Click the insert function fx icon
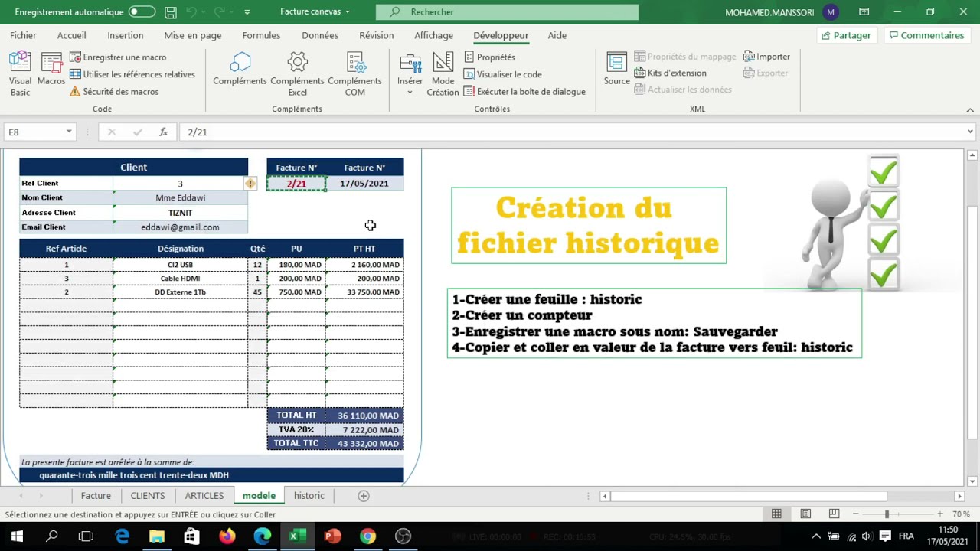Viewport: 980px width, 551px height. point(163,132)
